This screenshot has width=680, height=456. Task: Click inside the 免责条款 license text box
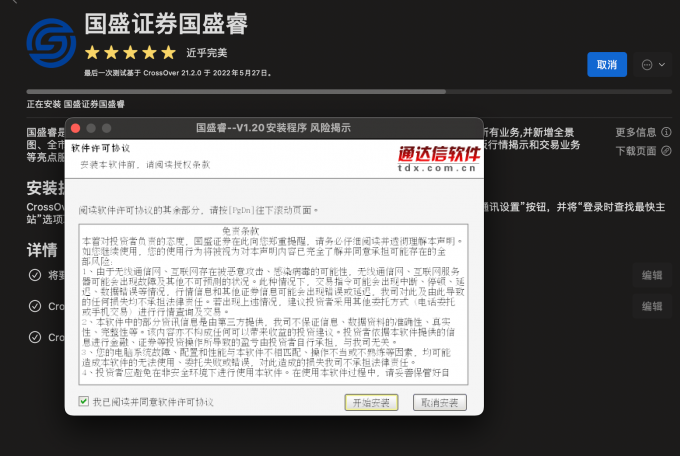273,304
